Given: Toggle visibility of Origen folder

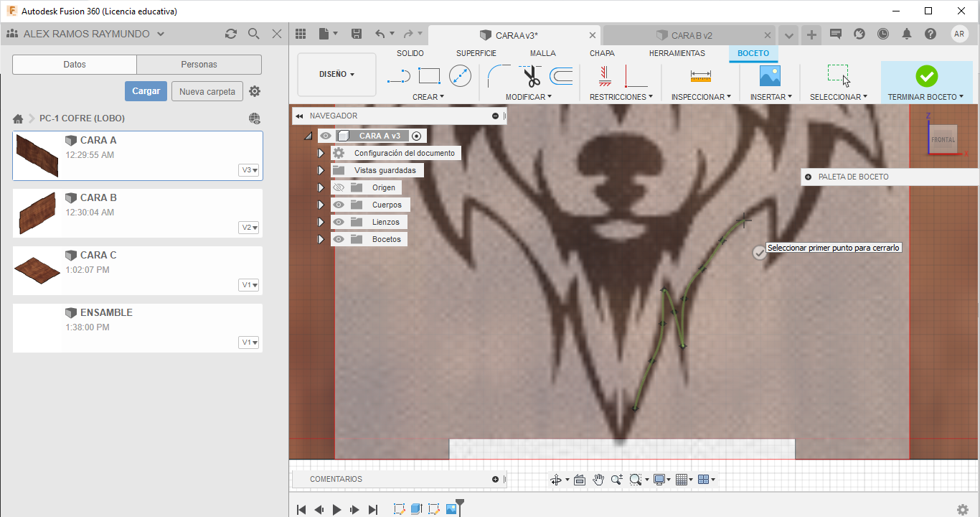Looking at the screenshot, I should click(x=339, y=187).
